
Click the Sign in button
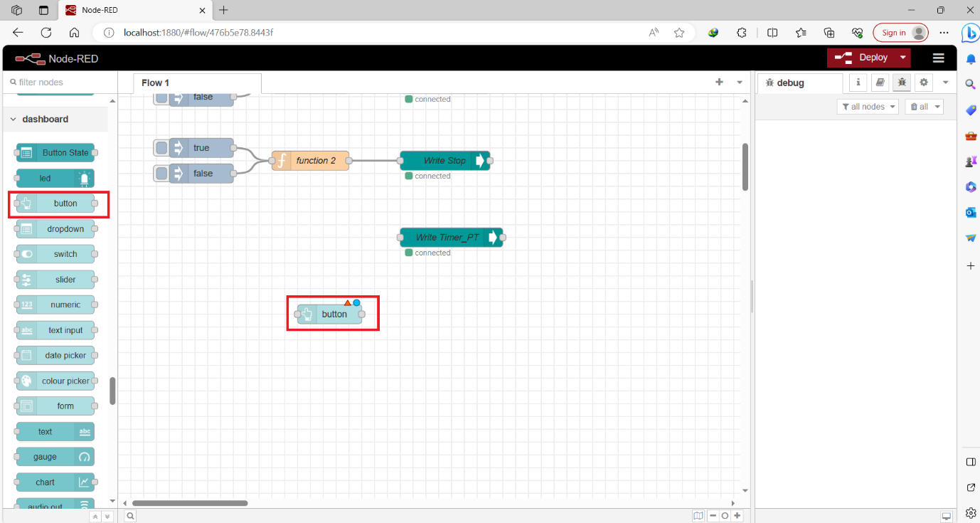pyautogui.click(x=900, y=32)
